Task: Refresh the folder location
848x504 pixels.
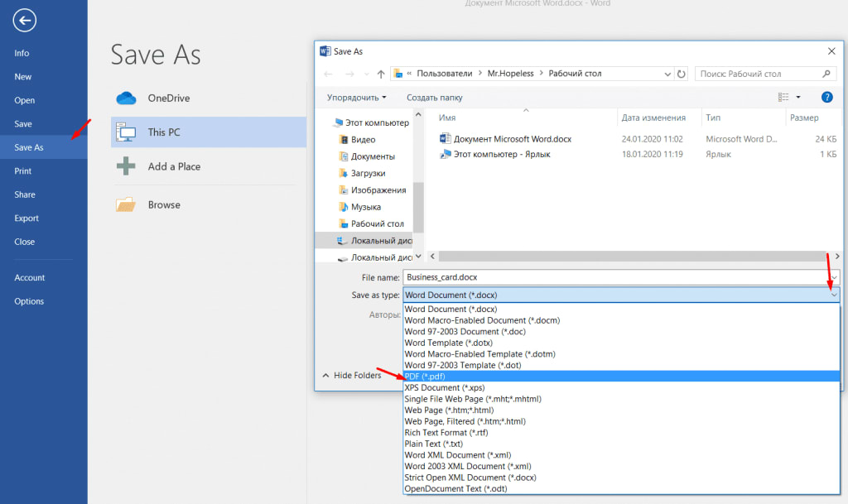Action: point(682,74)
